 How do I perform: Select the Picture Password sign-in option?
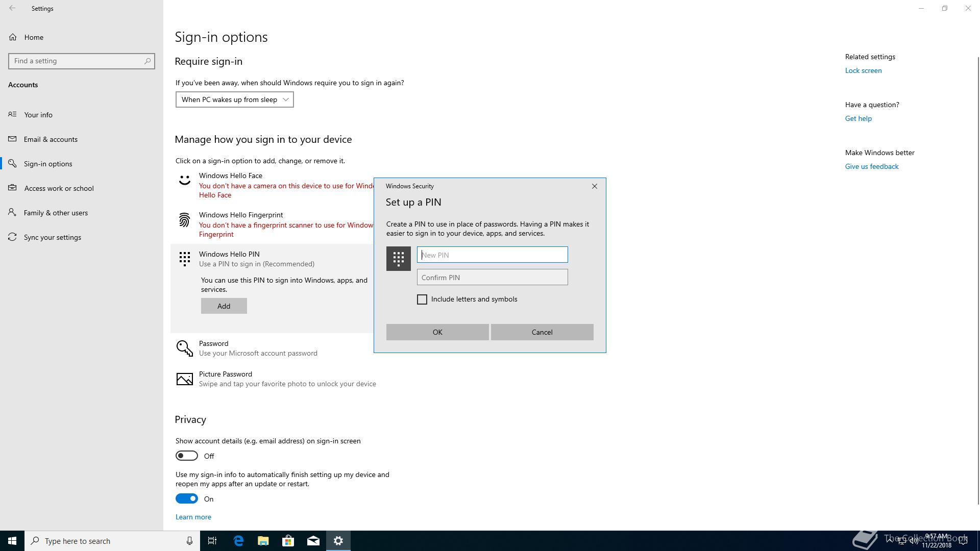[x=276, y=379]
